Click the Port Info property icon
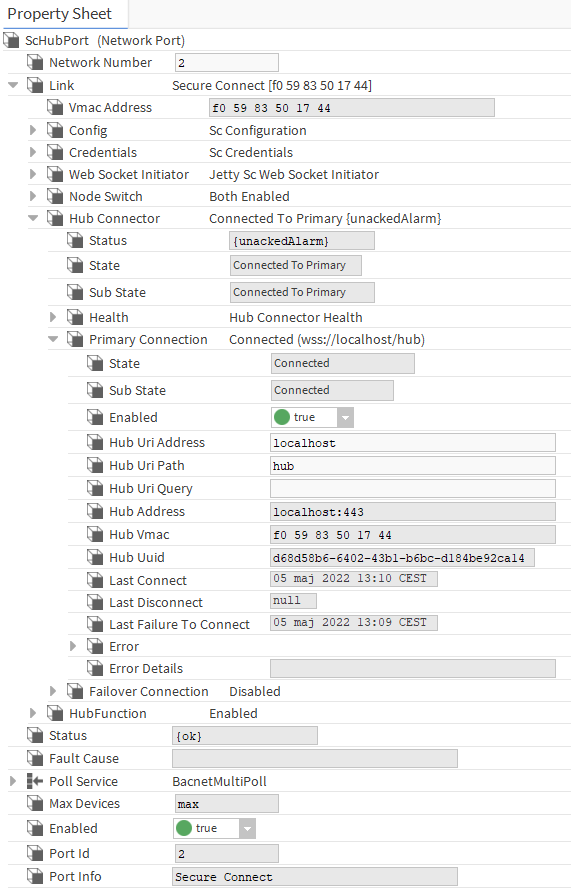This screenshot has width=571, height=896. click(x=35, y=876)
